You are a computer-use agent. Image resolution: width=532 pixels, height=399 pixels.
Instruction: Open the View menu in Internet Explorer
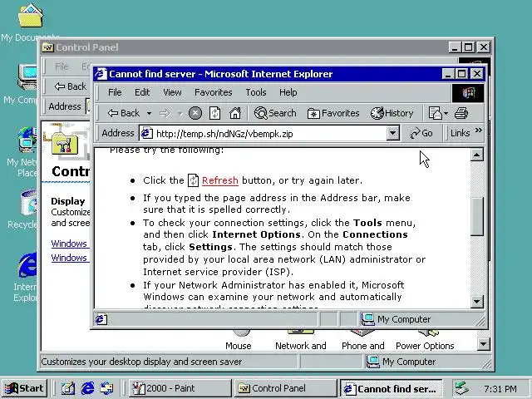point(172,92)
